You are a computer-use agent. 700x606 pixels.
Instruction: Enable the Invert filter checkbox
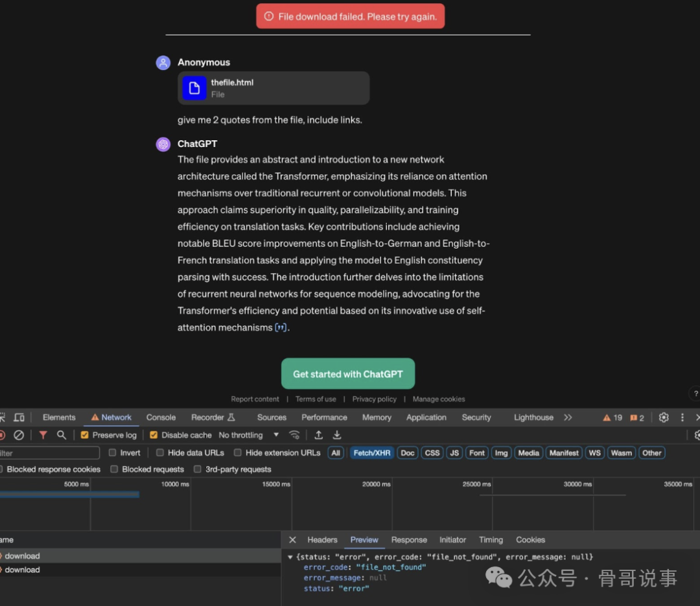tap(113, 453)
